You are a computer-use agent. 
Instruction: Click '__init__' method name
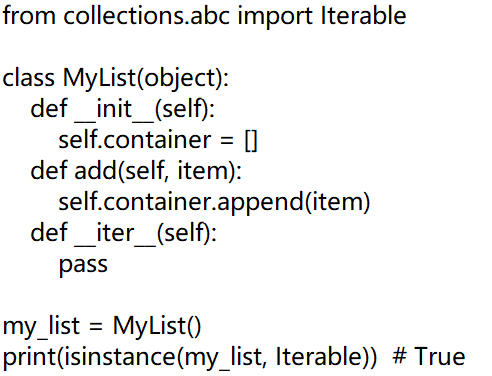114,111
